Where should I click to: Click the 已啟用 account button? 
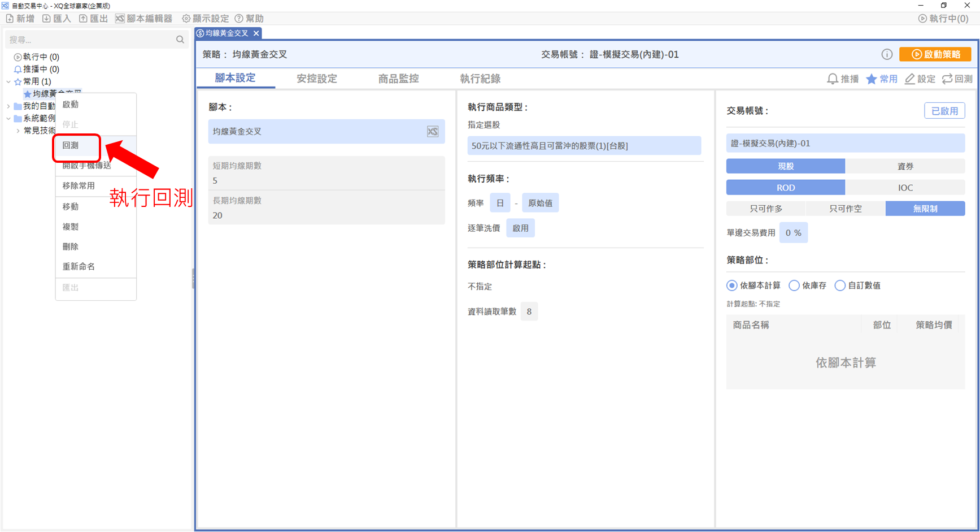coord(944,111)
